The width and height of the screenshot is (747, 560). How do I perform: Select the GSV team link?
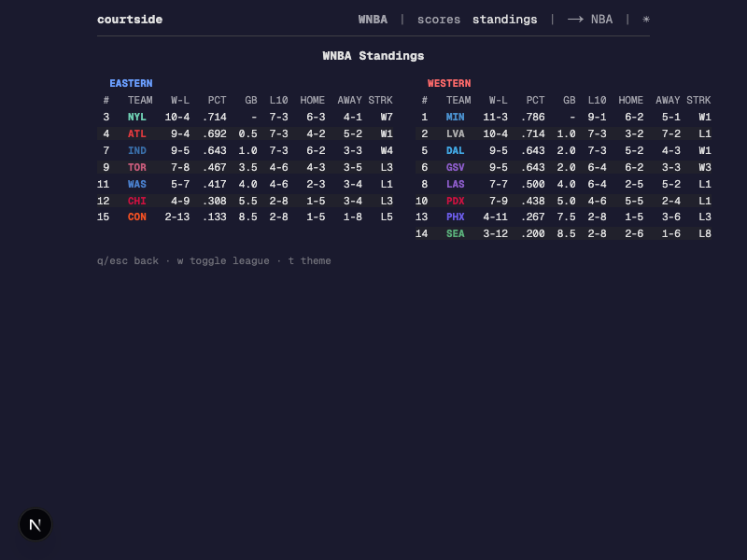455,167
